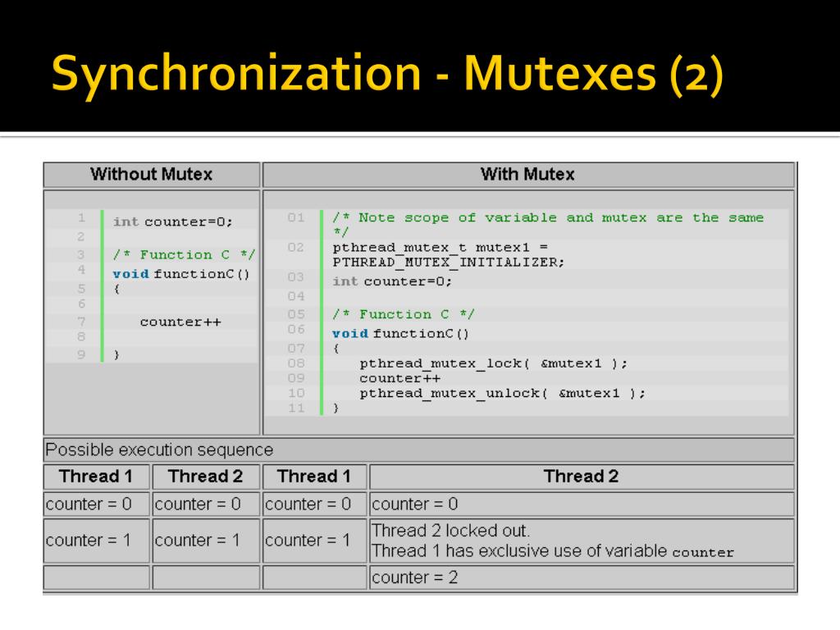This screenshot has height=630, width=840.
Task: Click the 'Possible execution sequence' row
Action: point(419,450)
